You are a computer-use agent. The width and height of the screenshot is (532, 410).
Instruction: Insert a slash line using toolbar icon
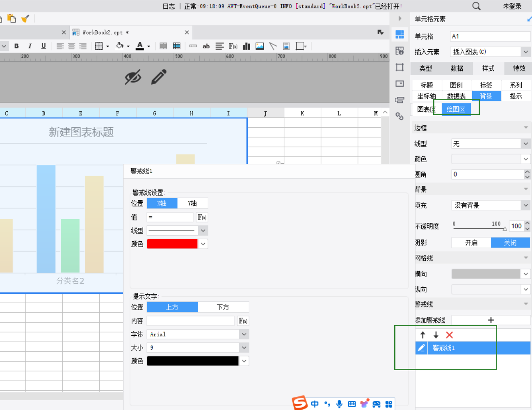pos(273,46)
